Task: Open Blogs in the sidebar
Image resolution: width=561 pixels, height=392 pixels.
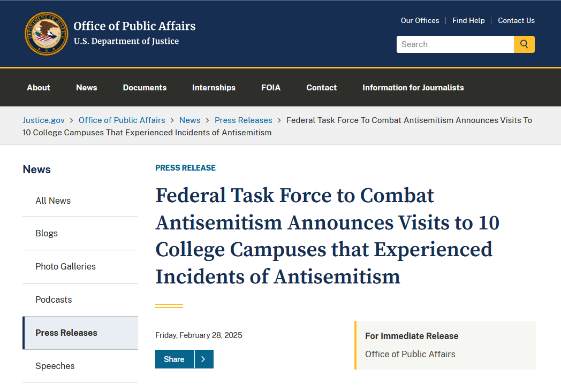Action: pyautogui.click(x=47, y=234)
